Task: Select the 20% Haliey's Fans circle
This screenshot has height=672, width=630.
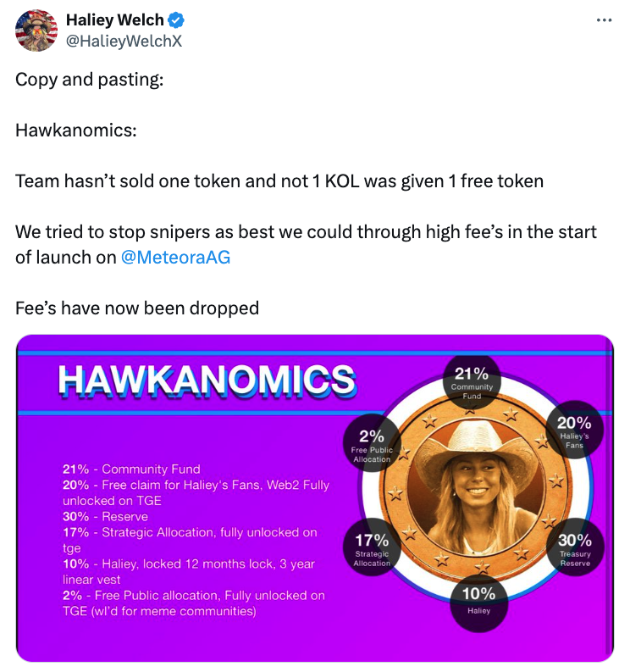Action: pyautogui.click(x=573, y=430)
